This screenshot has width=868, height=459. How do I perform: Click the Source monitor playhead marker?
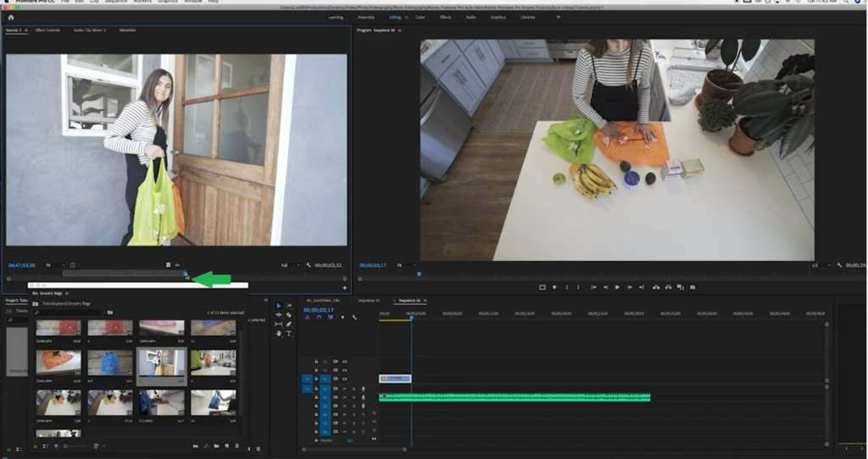(186, 274)
